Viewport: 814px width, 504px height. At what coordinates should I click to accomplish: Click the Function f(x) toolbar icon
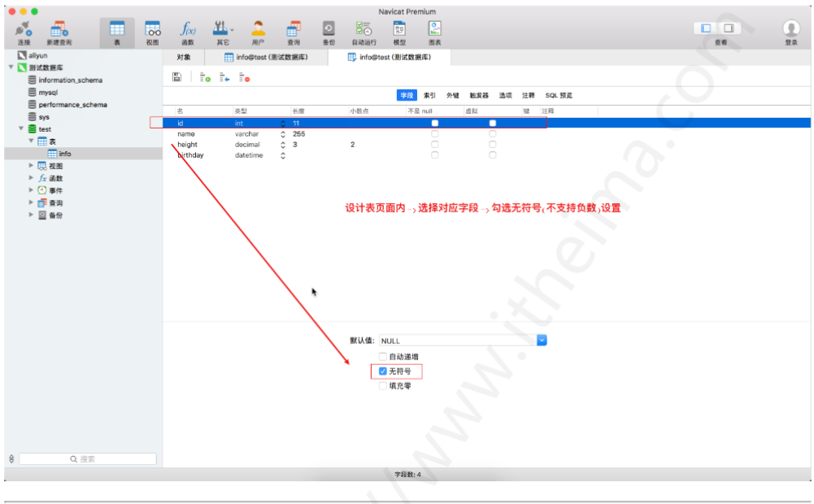187,33
